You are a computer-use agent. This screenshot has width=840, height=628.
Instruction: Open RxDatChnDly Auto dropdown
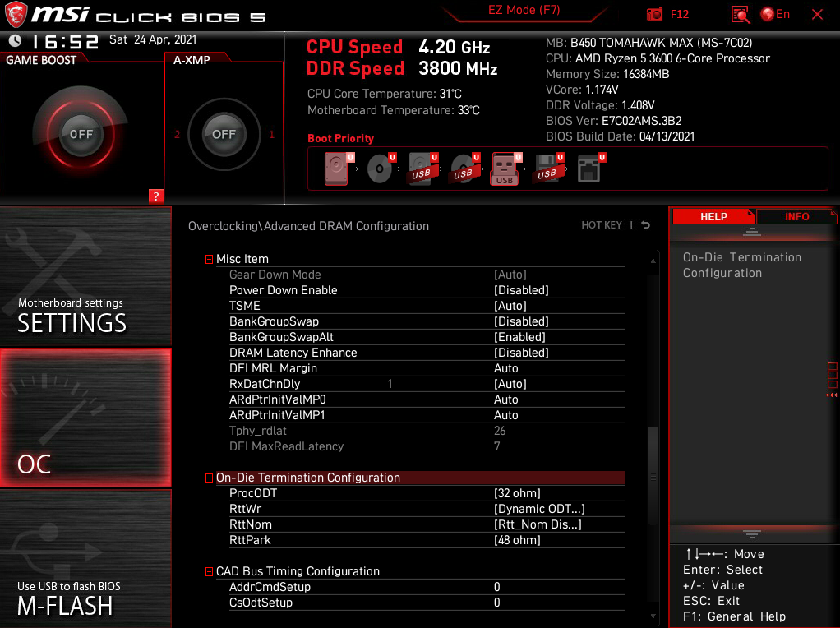tap(510, 384)
